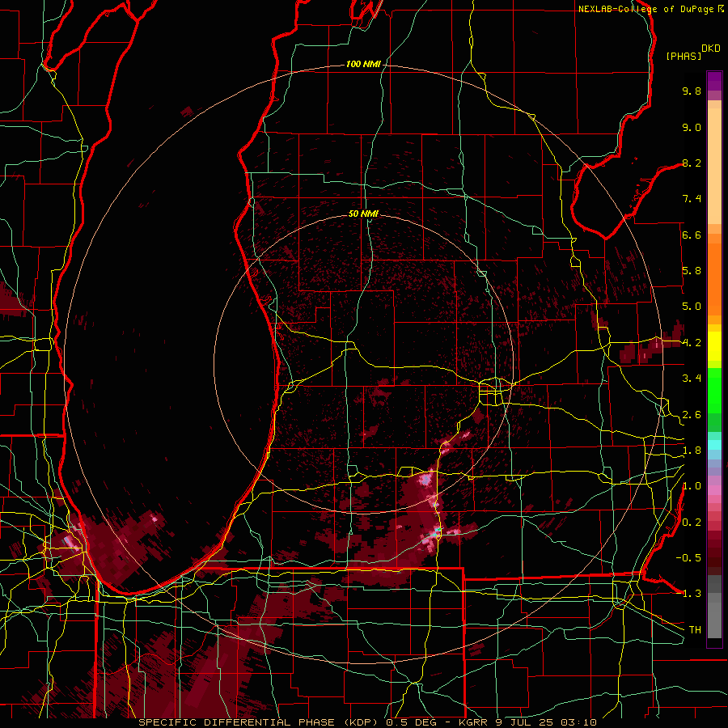Pick the yellow color bar segment
Viewport: 728px width, 728px height.
point(714,346)
